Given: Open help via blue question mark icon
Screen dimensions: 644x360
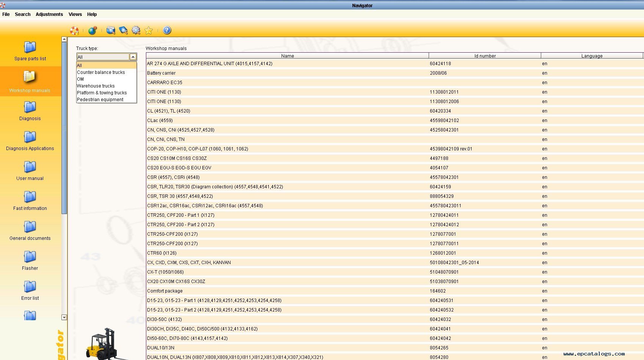Looking at the screenshot, I should point(167,30).
